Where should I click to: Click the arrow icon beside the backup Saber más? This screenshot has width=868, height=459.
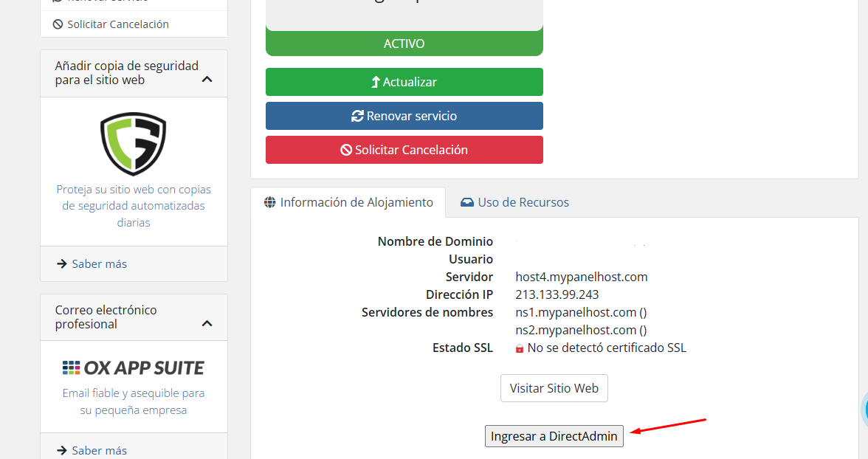[62, 263]
